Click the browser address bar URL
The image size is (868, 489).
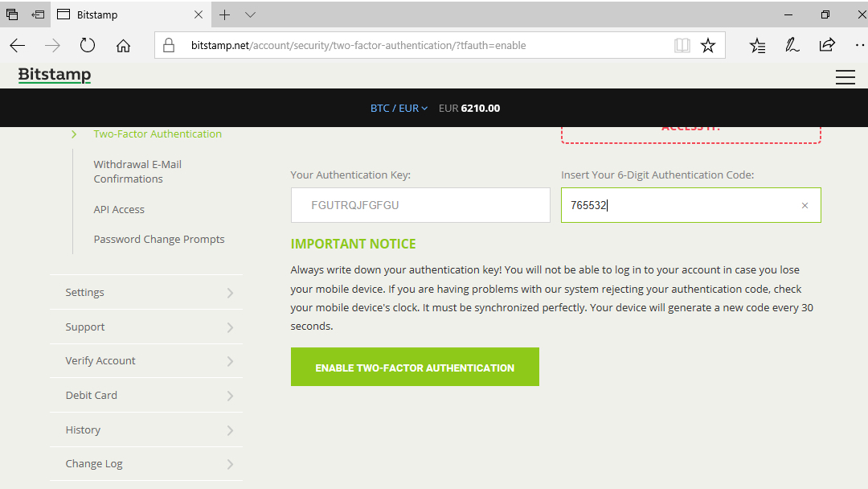coord(358,45)
